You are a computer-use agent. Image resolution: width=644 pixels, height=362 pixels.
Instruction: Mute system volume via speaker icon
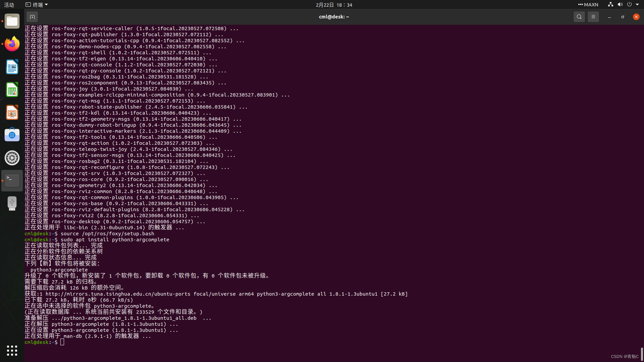(x=620, y=4)
